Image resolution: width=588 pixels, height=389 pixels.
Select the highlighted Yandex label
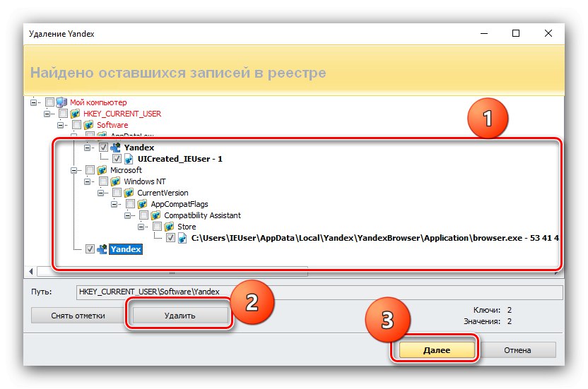point(126,249)
